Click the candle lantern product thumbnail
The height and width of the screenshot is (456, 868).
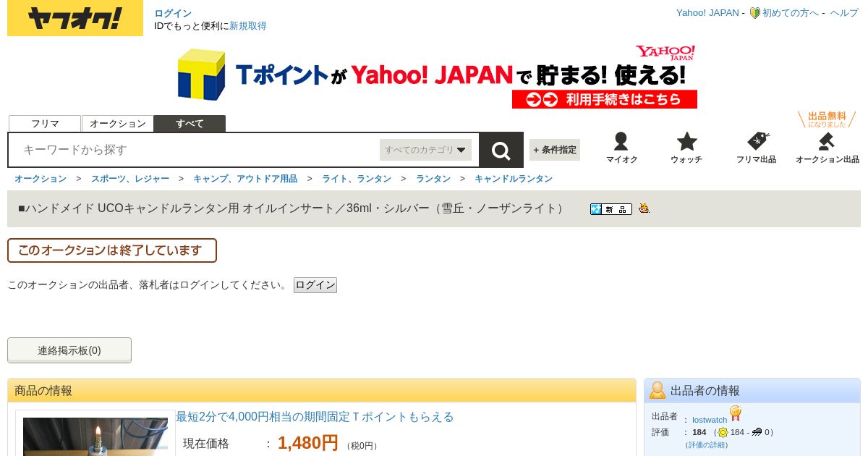[95, 436]
